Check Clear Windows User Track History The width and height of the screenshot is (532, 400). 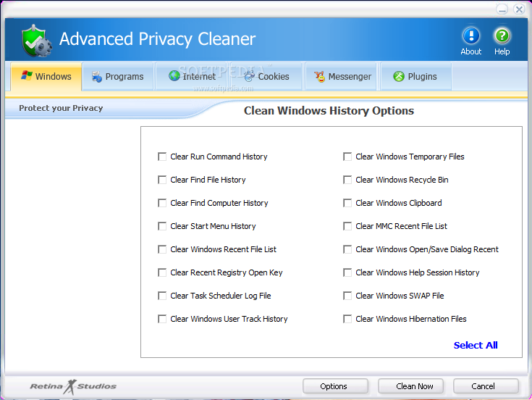[162, 319]
